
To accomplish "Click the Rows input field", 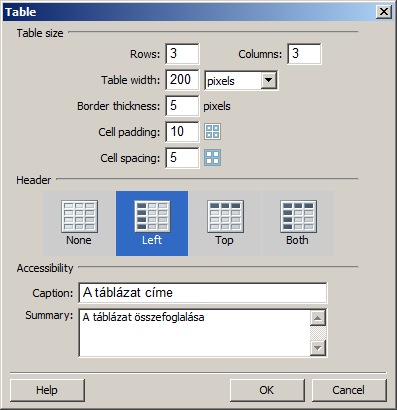I will pos(182,54).
